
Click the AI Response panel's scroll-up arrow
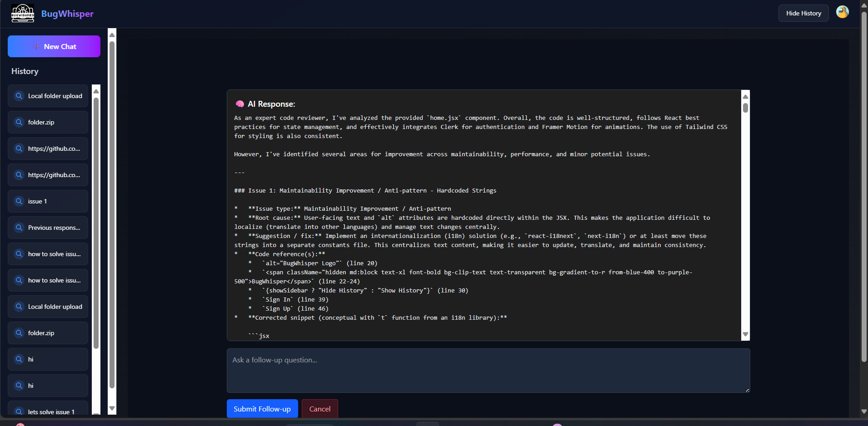pyautogui.click(x=745, y=96)
